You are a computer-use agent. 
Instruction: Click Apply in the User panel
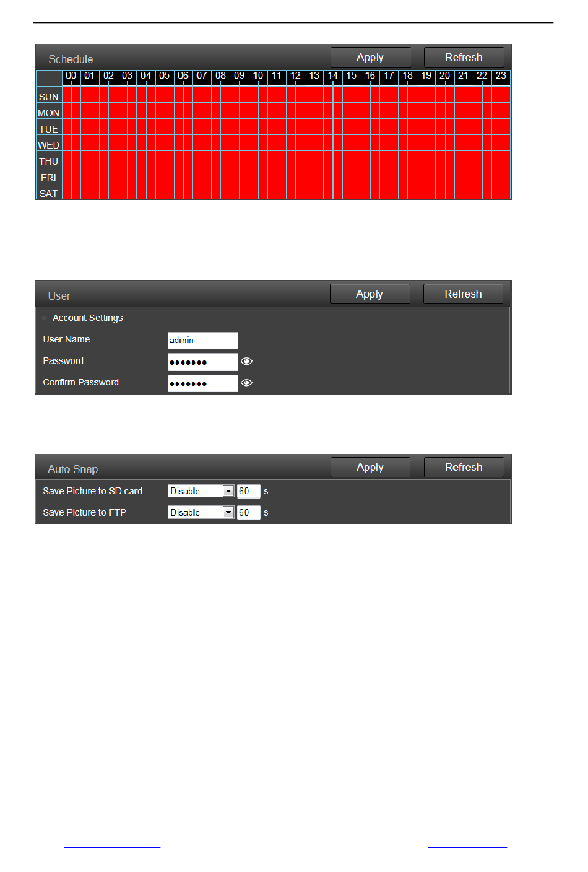click(x=370, y=294)
